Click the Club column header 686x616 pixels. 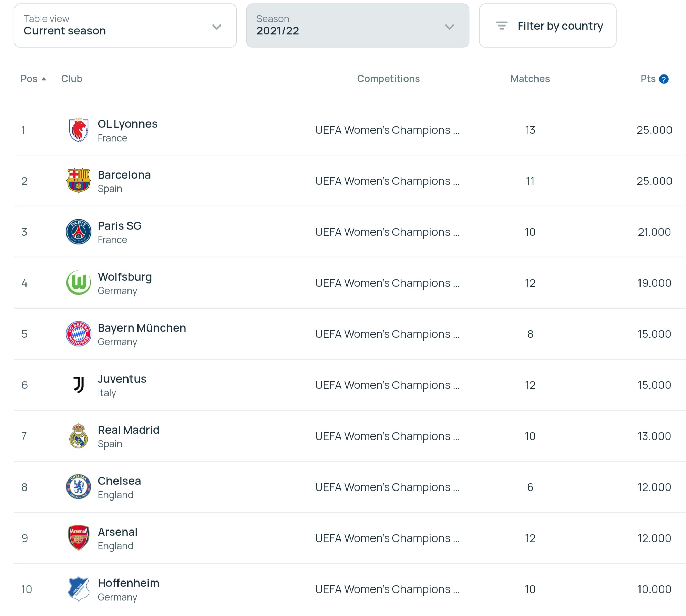coord(72,79)
